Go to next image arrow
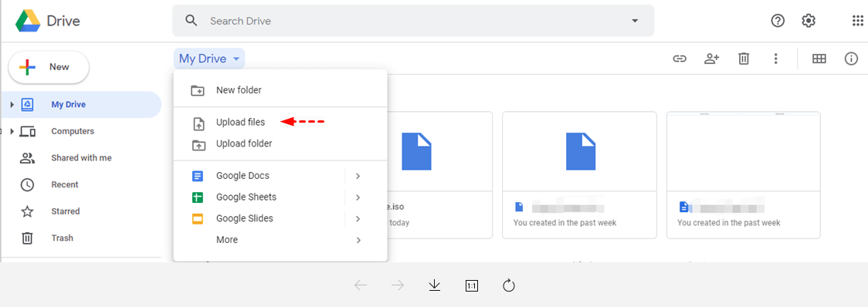 tap(398, 285)
